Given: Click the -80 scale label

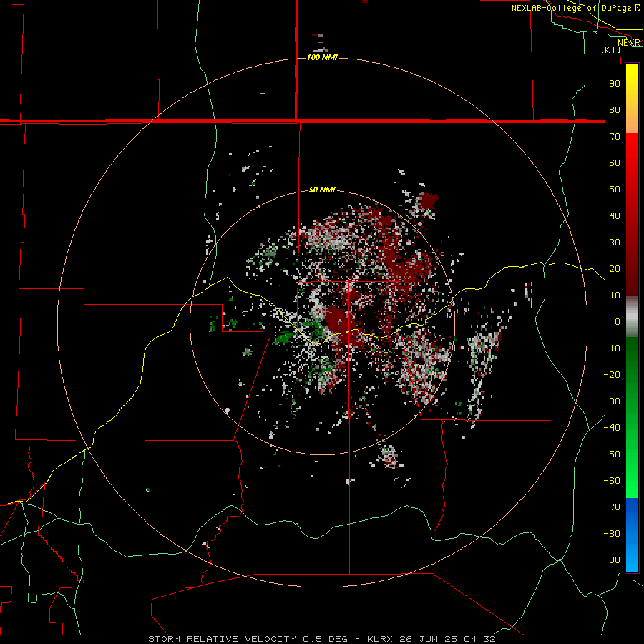Looking at the screenshot, I should (x=612, y=534).
